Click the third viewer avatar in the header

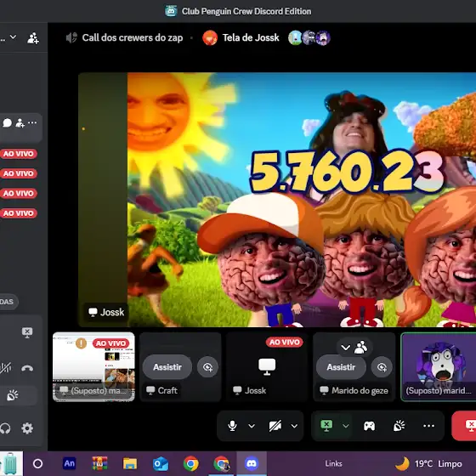(323, 38)
